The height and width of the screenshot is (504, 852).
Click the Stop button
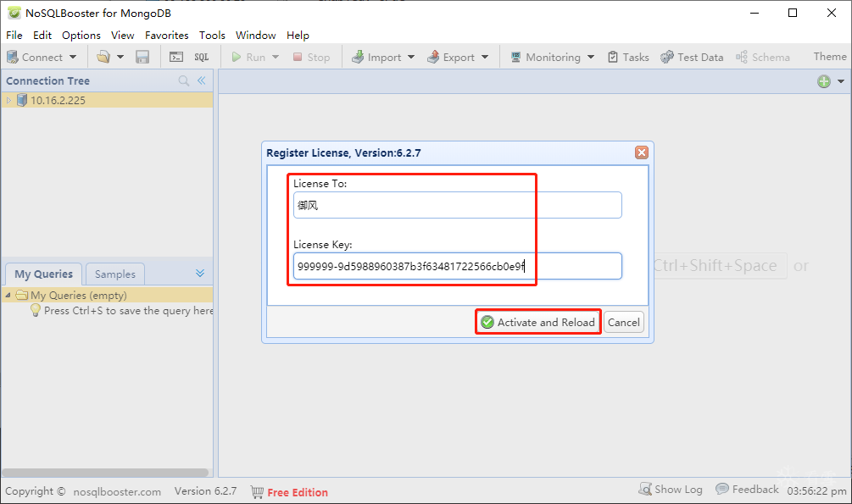pos(311,57)
